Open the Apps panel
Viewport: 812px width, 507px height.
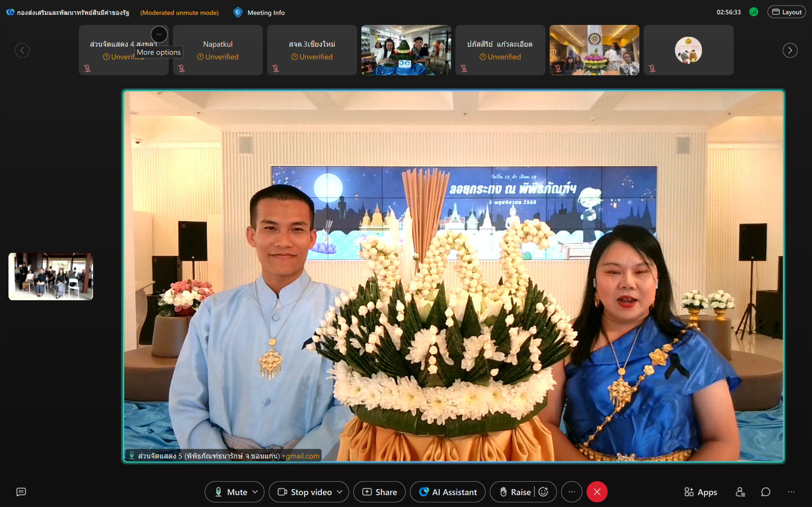pyautogui.click(x=700, y=492)
